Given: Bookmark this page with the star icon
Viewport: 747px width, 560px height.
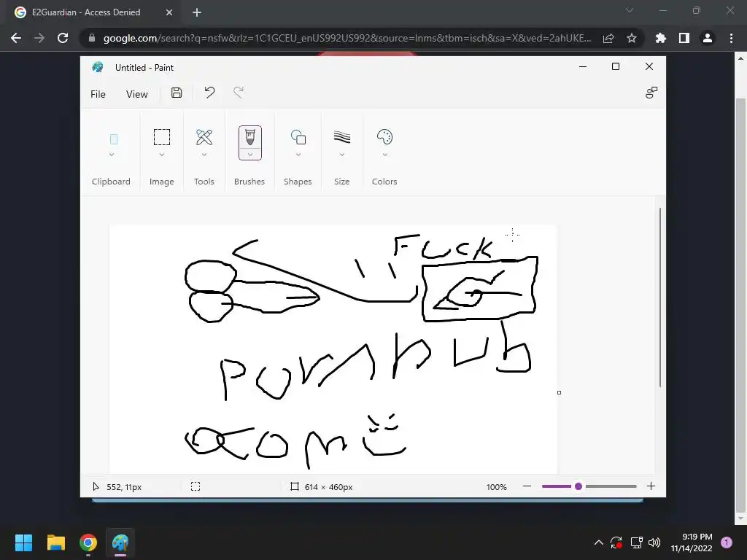Looking at the screenshot, I should pyautogui.click(x=632, y=38).
